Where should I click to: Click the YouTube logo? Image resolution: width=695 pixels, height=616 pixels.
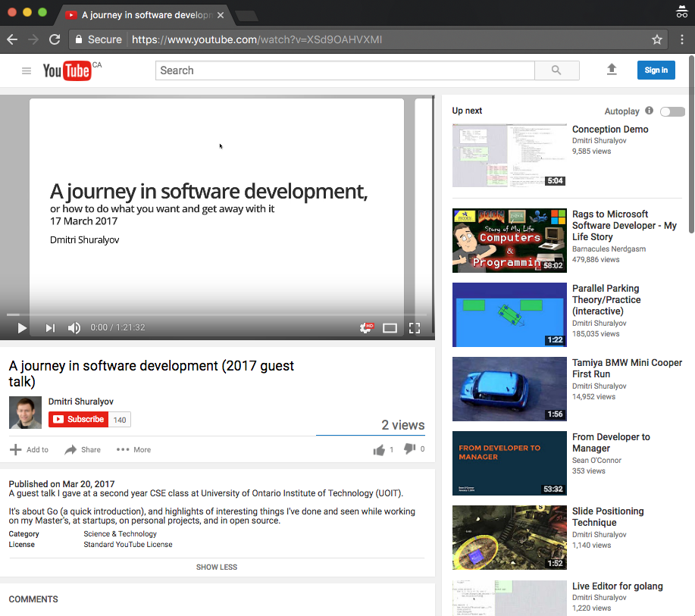point(67,71)
